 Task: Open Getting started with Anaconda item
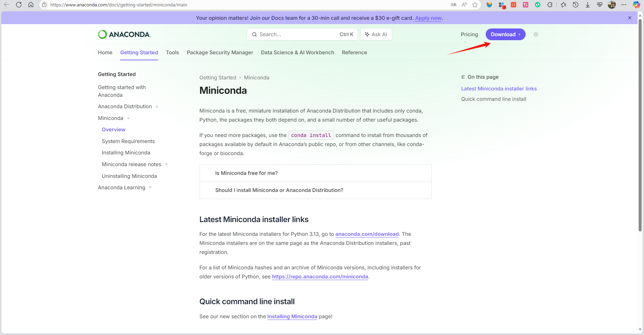pyautogui.click(x=122, y=91)
